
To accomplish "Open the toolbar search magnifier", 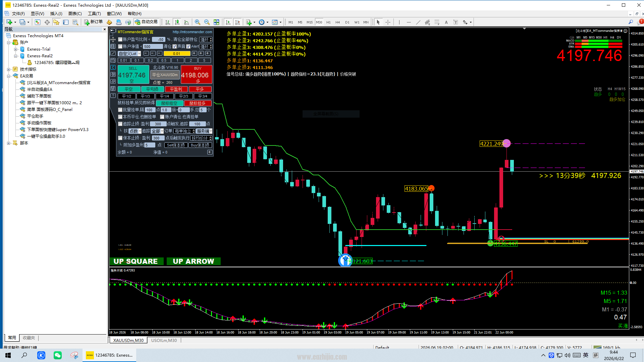I will 631,22.
